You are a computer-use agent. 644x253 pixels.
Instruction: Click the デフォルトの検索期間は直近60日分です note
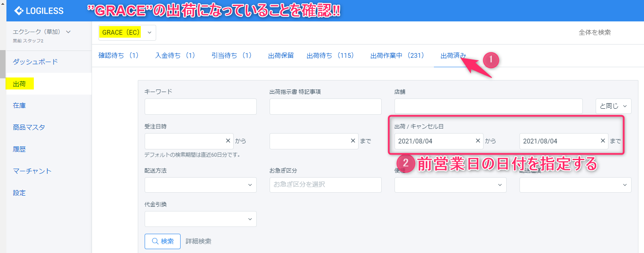192,155
